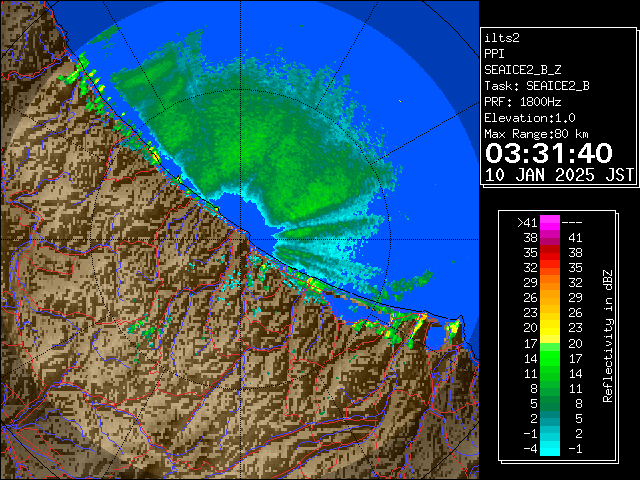Click the product name "SEAICE2_B_Z"
This screenshot has width=640, height=480.
(522, 70)
